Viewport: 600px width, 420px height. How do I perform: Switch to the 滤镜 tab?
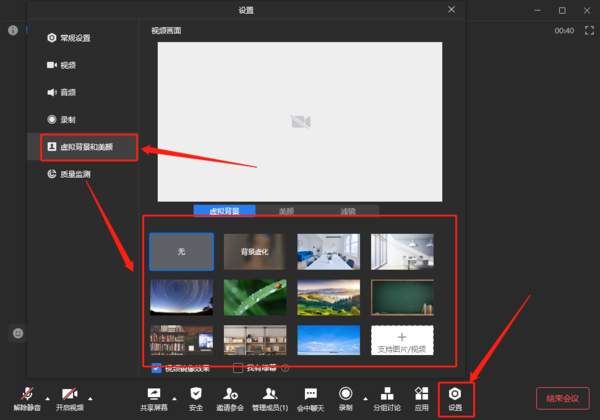click(x=346, y=211)
